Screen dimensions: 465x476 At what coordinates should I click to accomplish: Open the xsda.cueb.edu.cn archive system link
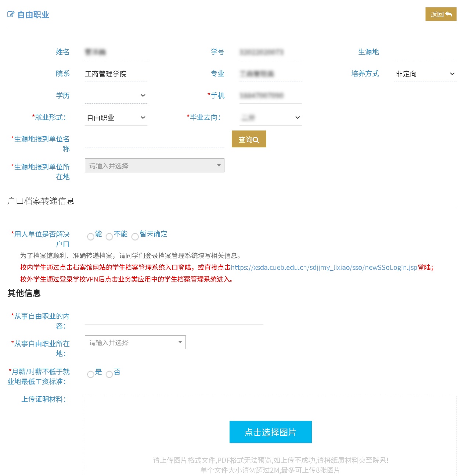(324, 268)
